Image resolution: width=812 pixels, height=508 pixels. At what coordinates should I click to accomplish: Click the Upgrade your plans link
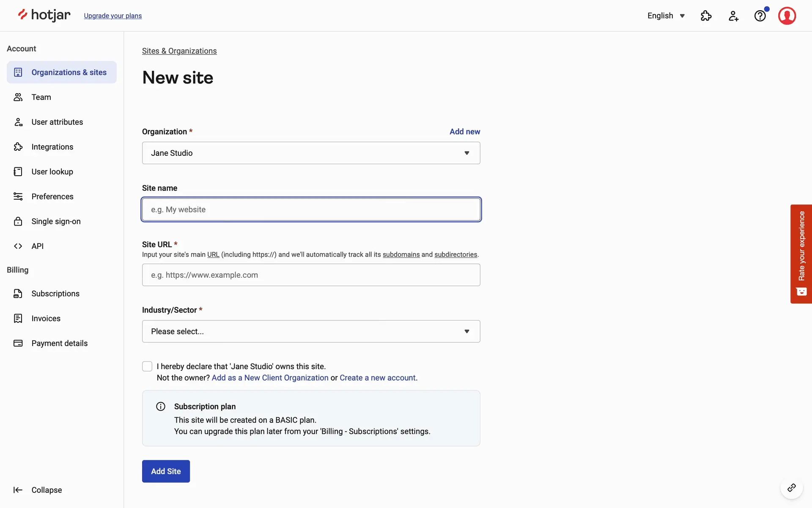click(x=112, y=16)
